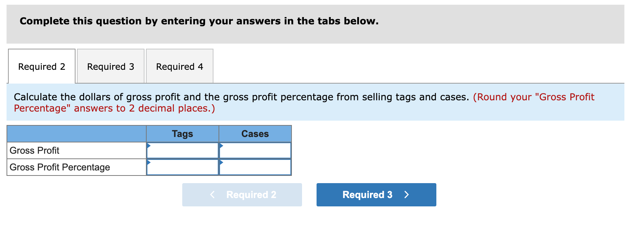Click the blue marker in Tags Gross Profit cell
This screenshot has width=644, height=234.
148,146
